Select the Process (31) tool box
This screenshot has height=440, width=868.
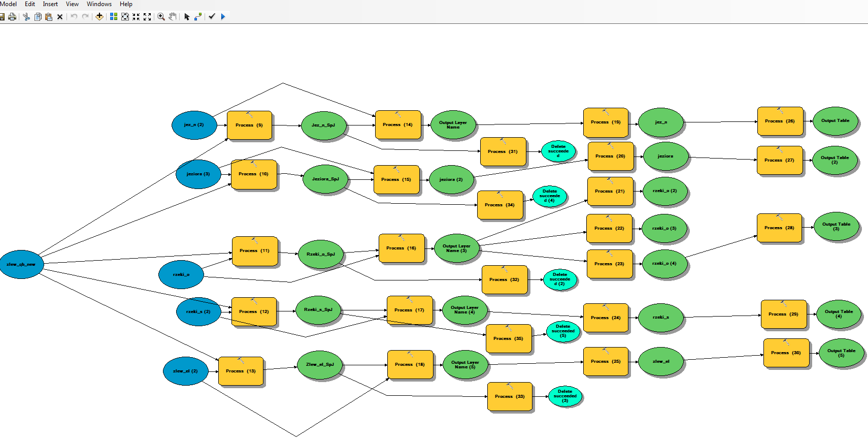point(503,151)
